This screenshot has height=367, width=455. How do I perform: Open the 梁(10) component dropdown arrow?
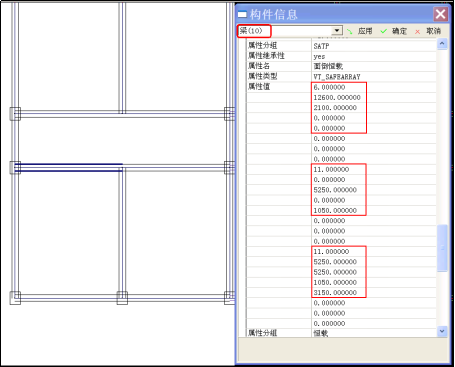tap(337, 31)
